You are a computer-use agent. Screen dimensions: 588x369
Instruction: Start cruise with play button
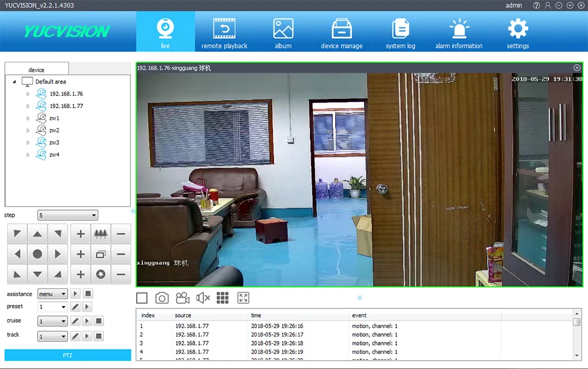coord(87,321)
